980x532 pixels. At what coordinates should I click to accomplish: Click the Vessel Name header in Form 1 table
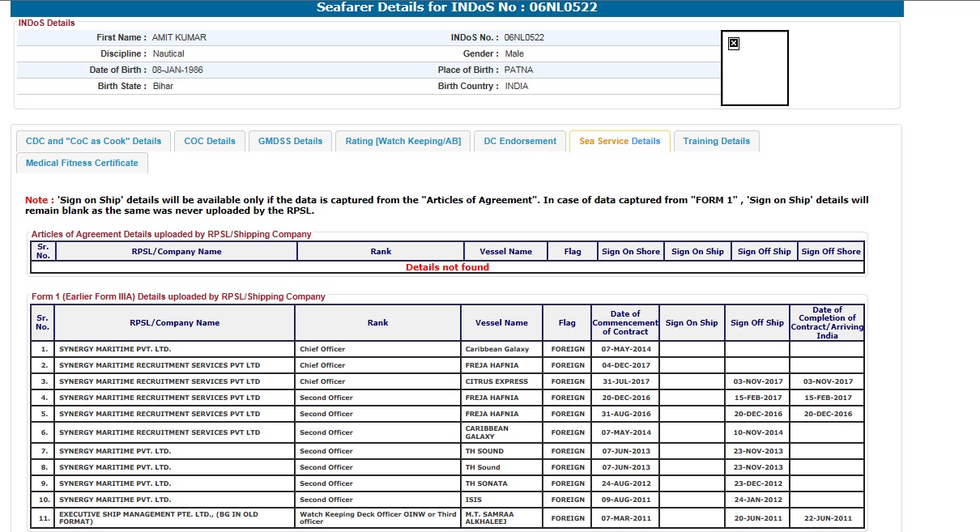[501, 323]
